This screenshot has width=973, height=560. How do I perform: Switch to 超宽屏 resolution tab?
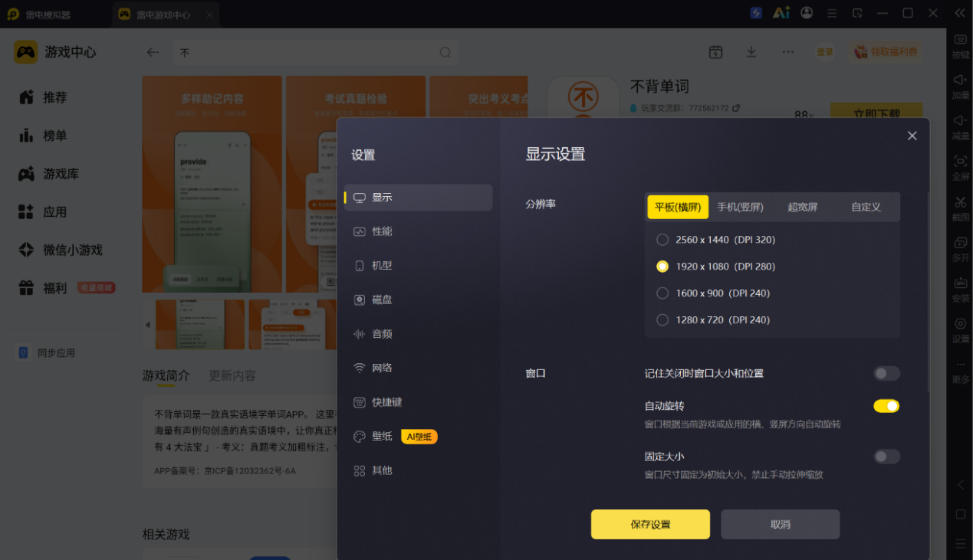pyautogui.click(x=803, y=207)
